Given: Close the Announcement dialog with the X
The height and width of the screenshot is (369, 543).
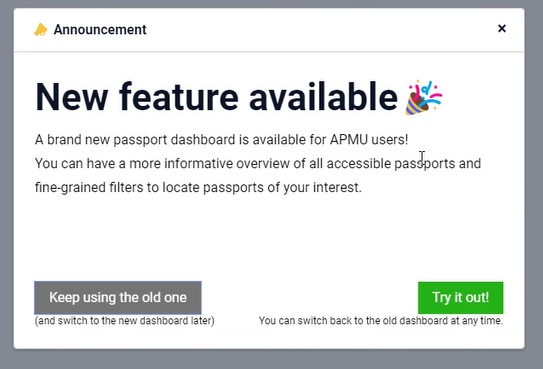Looking at the screenshot, I should tap(502, 28).
